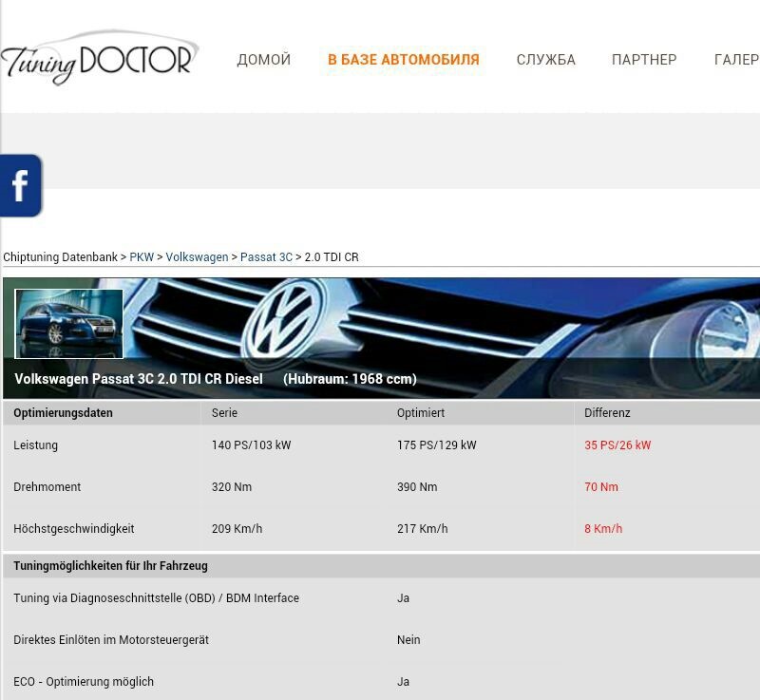Click the Serie column header
Viewport: 760px width, 700px height.
[x=224, y=413]
